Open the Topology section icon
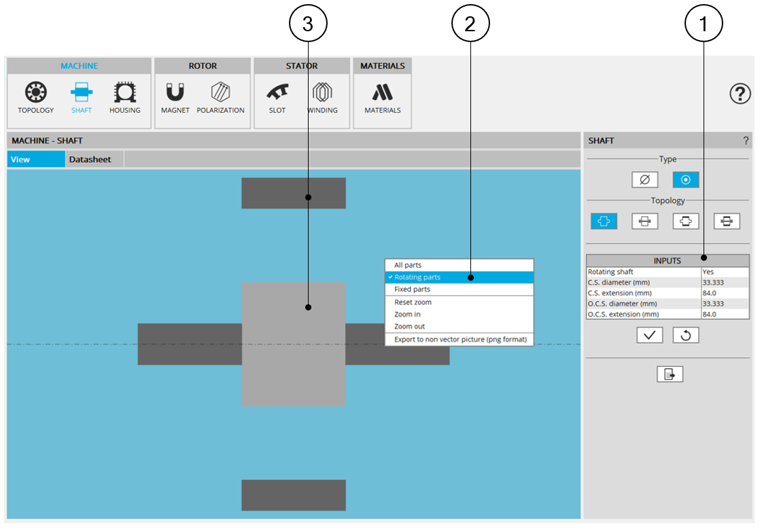762x532 pixels. click(x=35, y=93)
